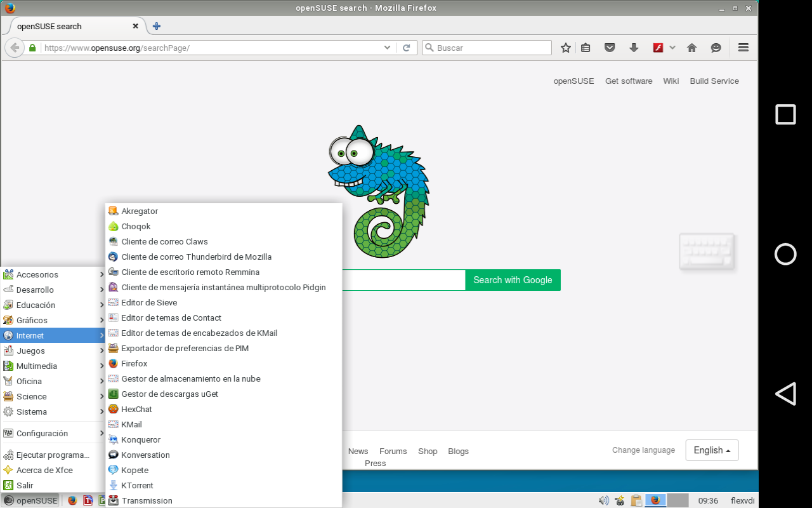The height and width of the screenshot is (508, 812).
Task: Select Firefox in the Internet submenu
Action: pos(223,363)
